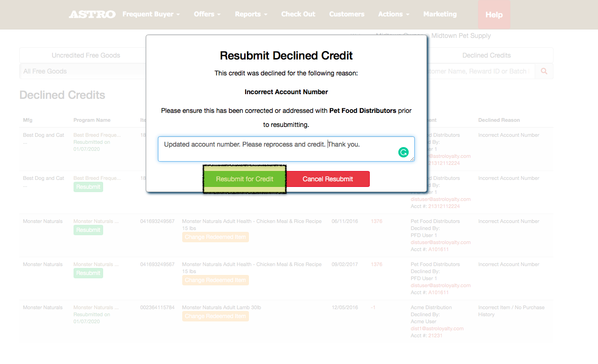Image resolution: width=598 pixels, height=364 pixels.
Task: Click 'Midtown Pet Supply' store name
Action: point(461,36)
